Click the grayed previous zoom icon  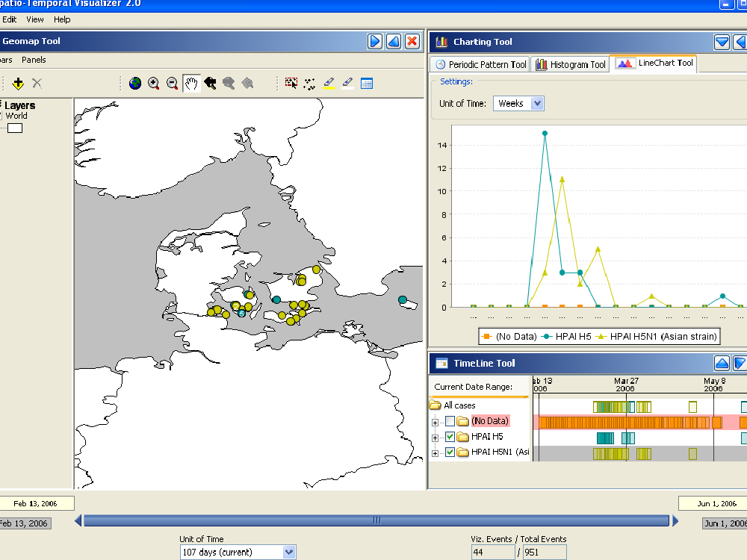click(x=229, y=84)
